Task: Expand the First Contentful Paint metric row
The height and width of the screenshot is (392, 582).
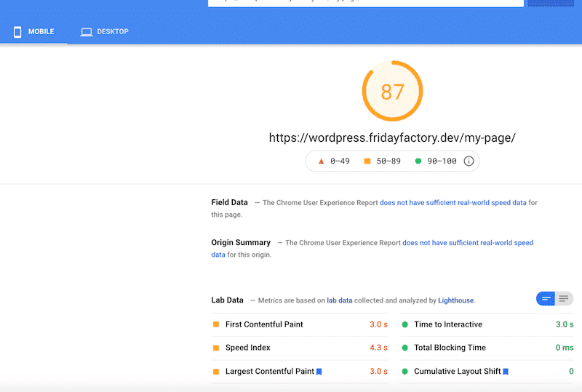Action: (x=264, y=324)
